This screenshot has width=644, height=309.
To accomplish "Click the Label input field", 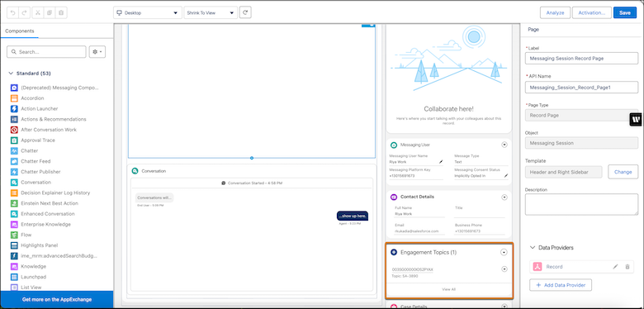I will (581, 59).
